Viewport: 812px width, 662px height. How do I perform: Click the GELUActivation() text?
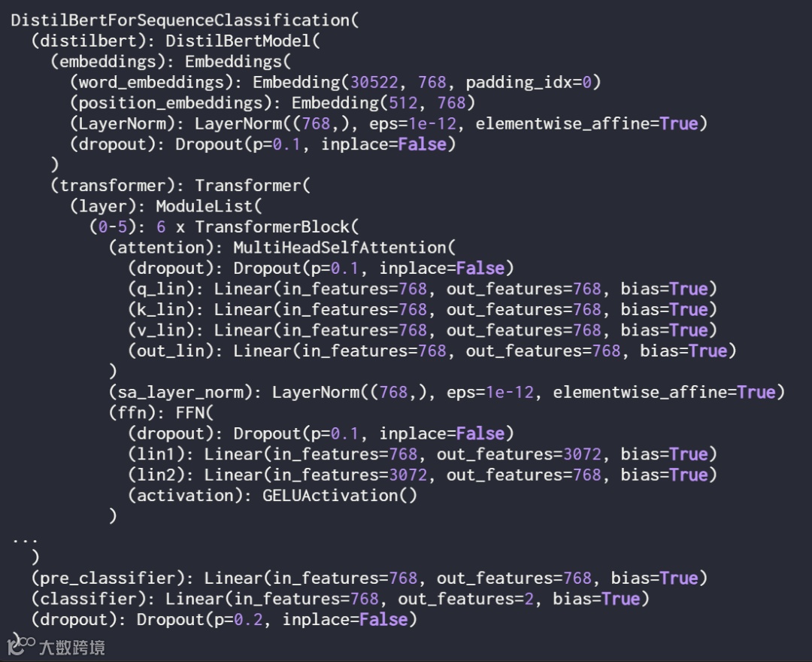(340, 496)
